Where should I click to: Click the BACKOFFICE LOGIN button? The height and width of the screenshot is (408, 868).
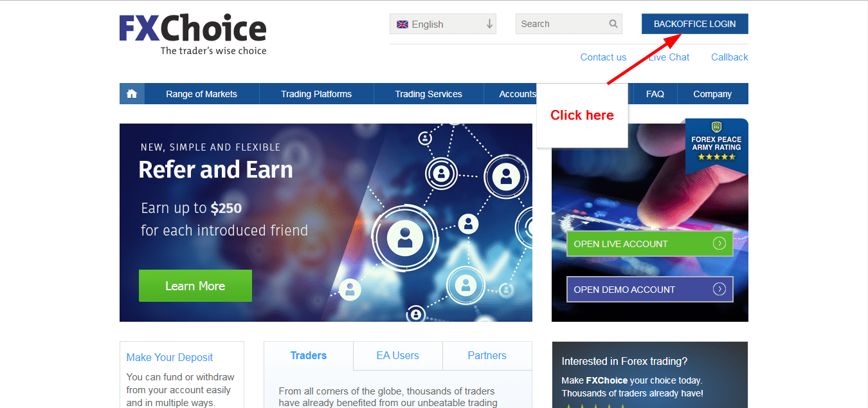[694, 23]
